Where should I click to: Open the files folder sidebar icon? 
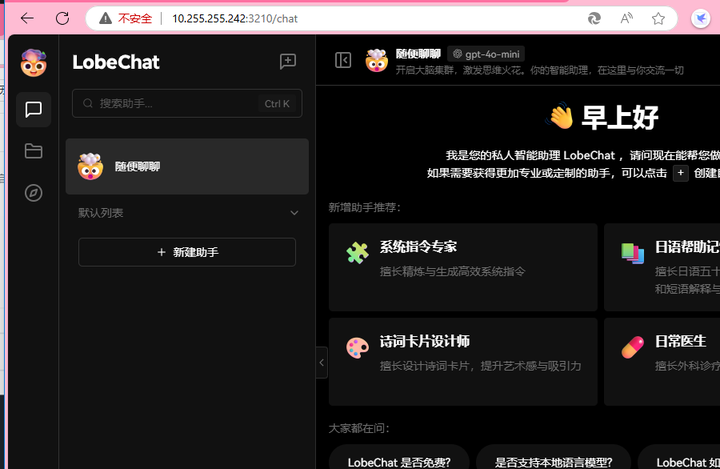[x=34, y=151]
